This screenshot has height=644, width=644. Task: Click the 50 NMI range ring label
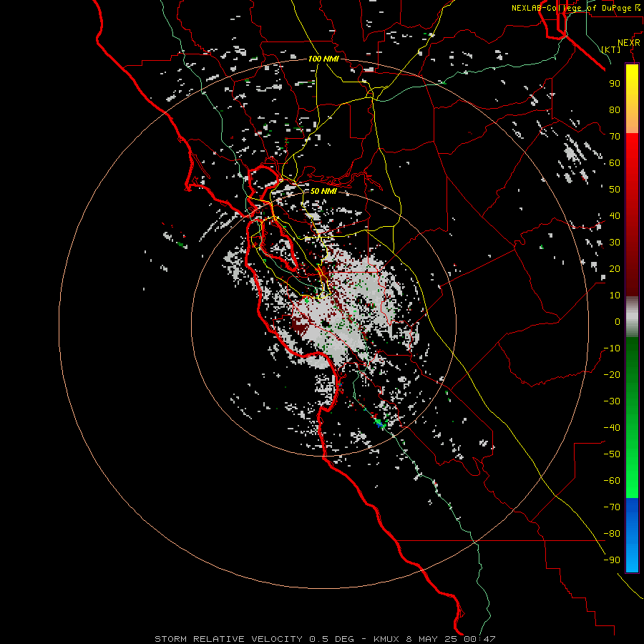pos(323,191)
